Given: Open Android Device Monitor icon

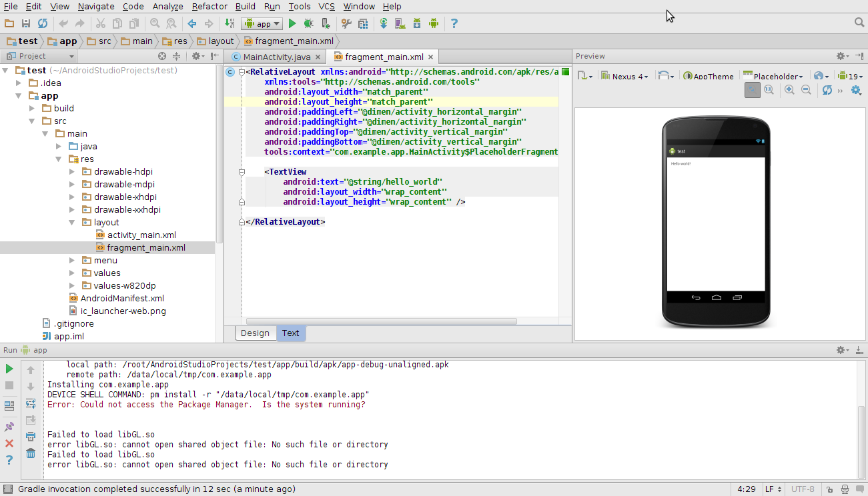Looking at the screenshot, I should pos(434,23).
